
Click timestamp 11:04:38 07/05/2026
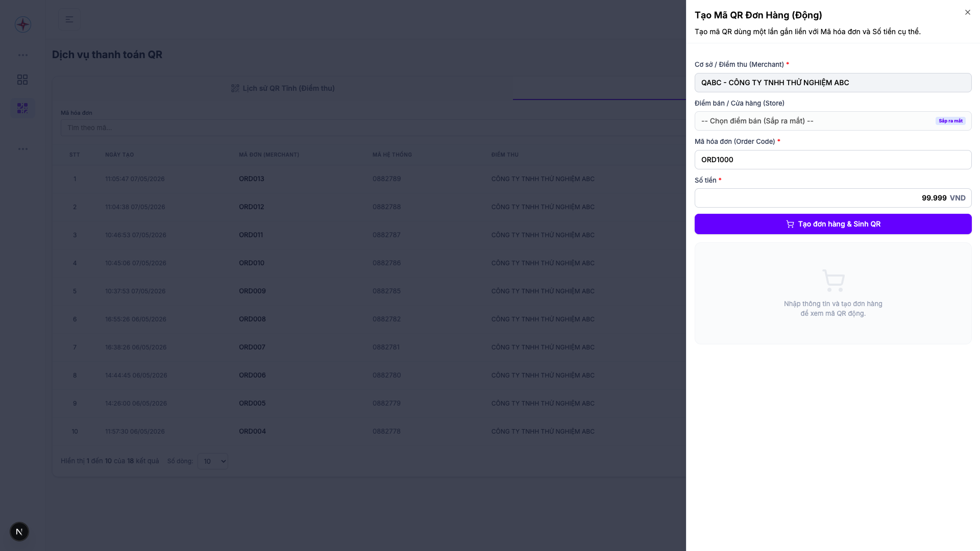point(135,207)
